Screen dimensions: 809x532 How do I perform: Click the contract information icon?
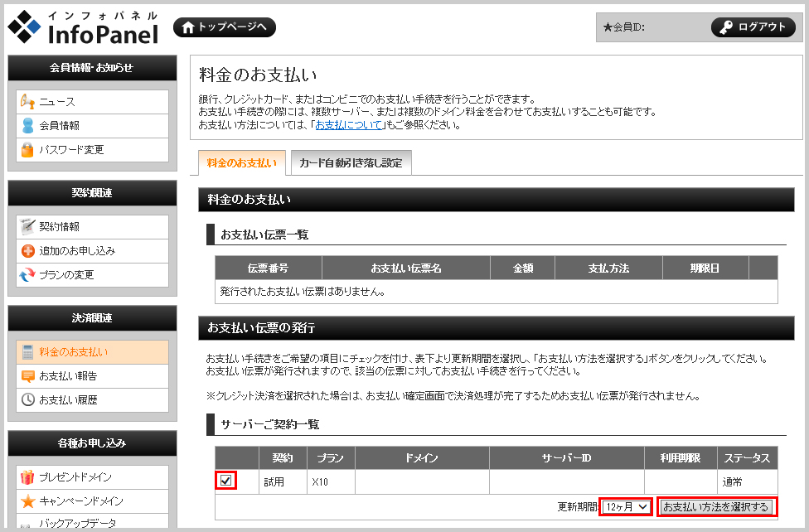(x=27, y=226)
